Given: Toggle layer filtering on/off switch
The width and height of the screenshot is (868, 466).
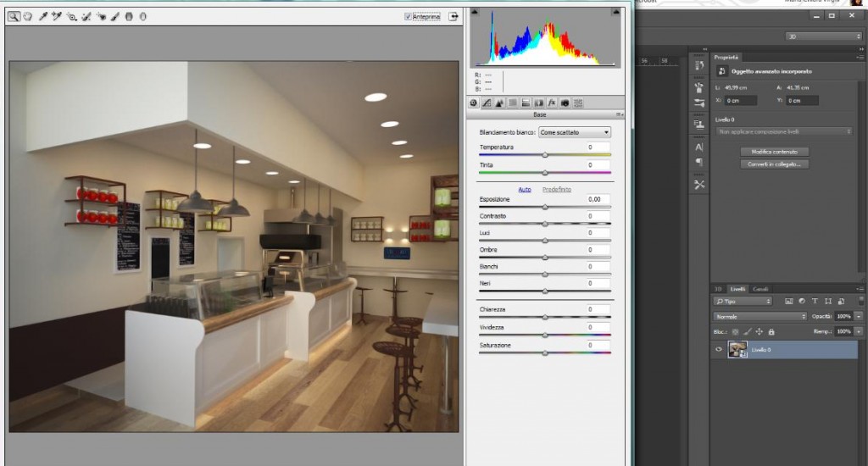Looking at the screenshot, I should (861, 301).
